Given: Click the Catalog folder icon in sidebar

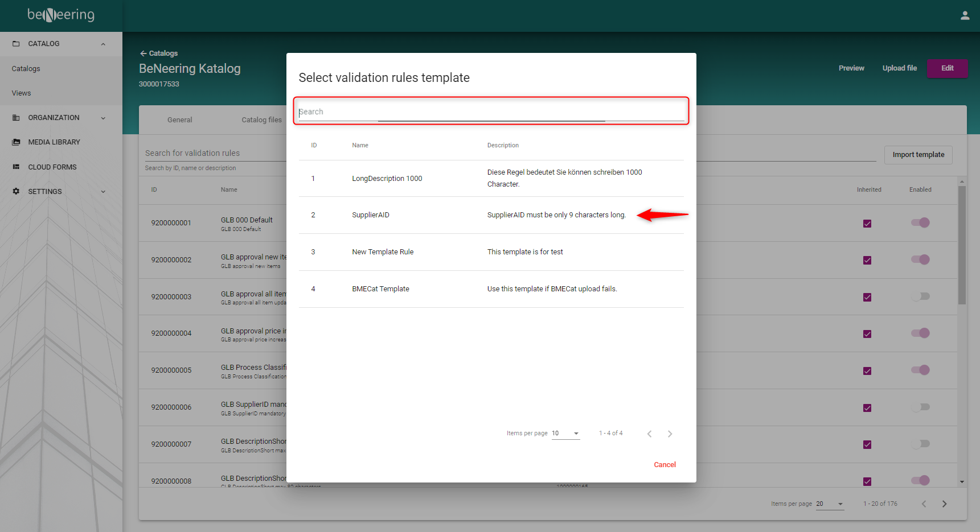Looking at the screenshot, I should (x=16, y=44).
